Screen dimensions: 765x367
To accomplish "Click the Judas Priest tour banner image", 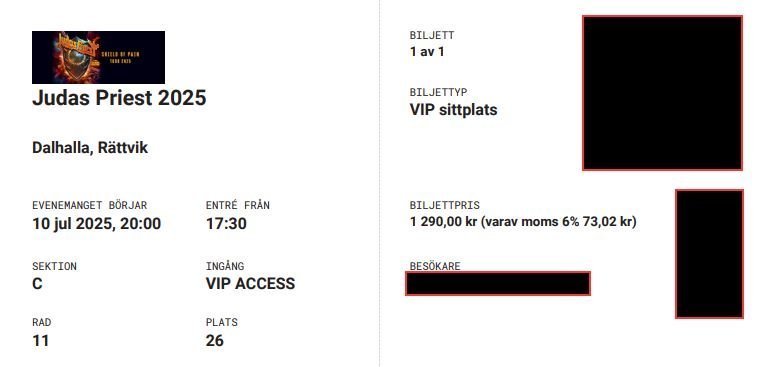I will pyautogui.click(x=99, y=58).
